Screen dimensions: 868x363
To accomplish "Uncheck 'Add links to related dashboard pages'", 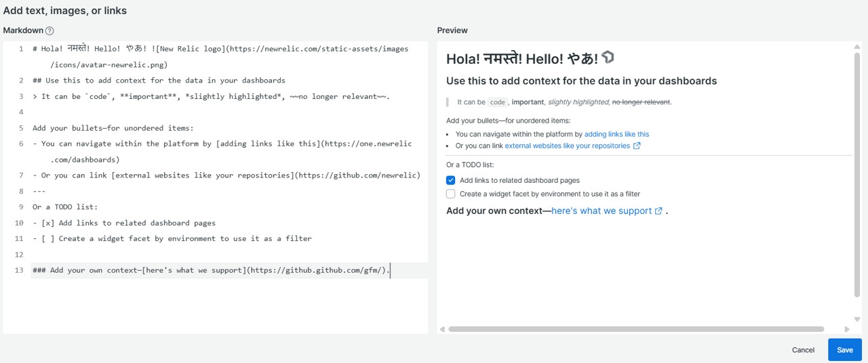I will [x=450, y=180].
